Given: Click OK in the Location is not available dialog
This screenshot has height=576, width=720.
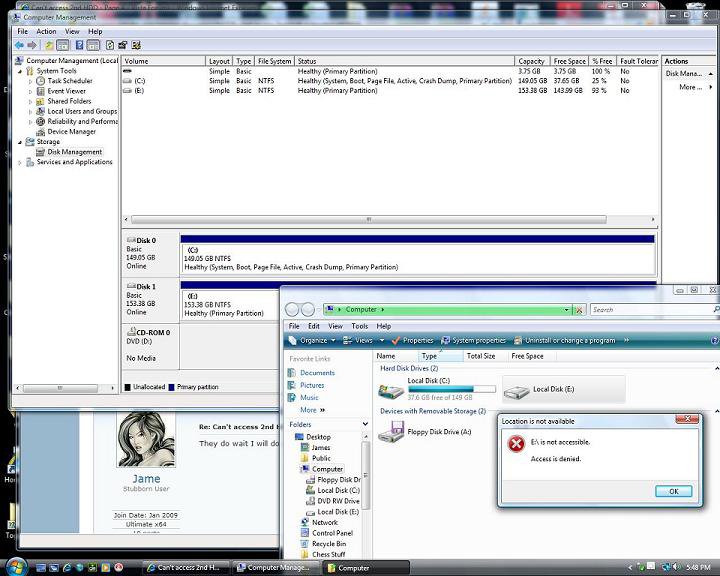Looking at the screenshot, I should [x=674, y=491].
